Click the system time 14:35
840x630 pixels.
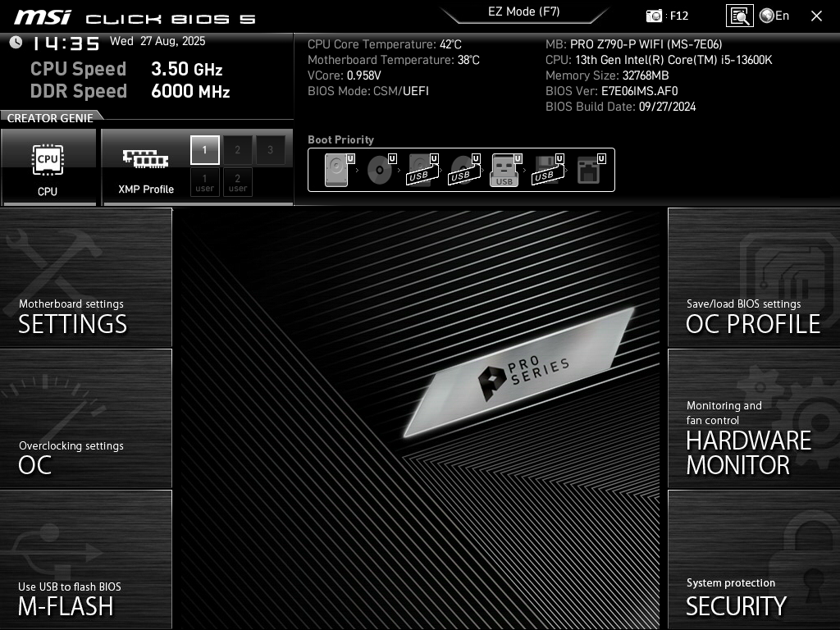pyautogui.click(x=66, y=43)
